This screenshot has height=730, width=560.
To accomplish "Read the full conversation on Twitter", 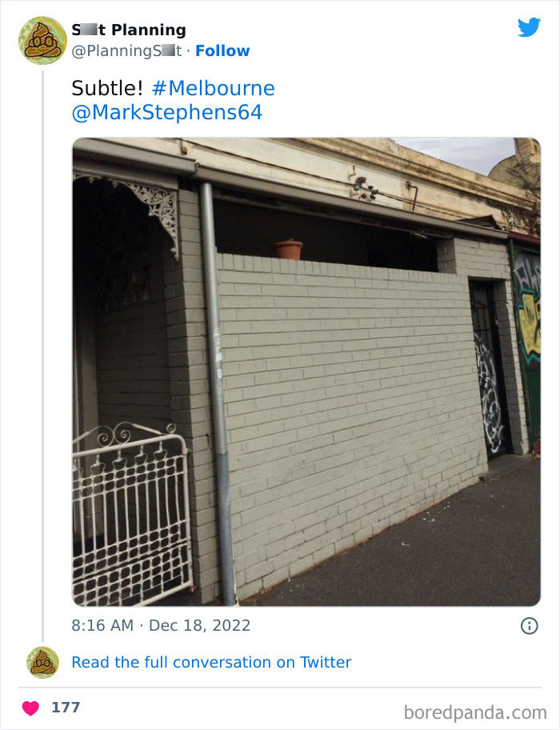I will pyautogui.click(x=212, y=662).
